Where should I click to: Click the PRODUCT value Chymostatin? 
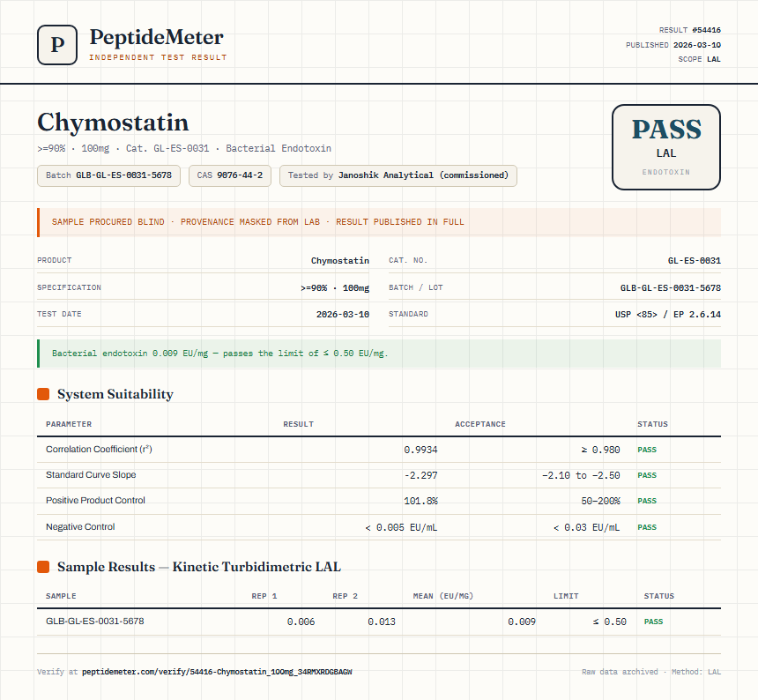340,261
